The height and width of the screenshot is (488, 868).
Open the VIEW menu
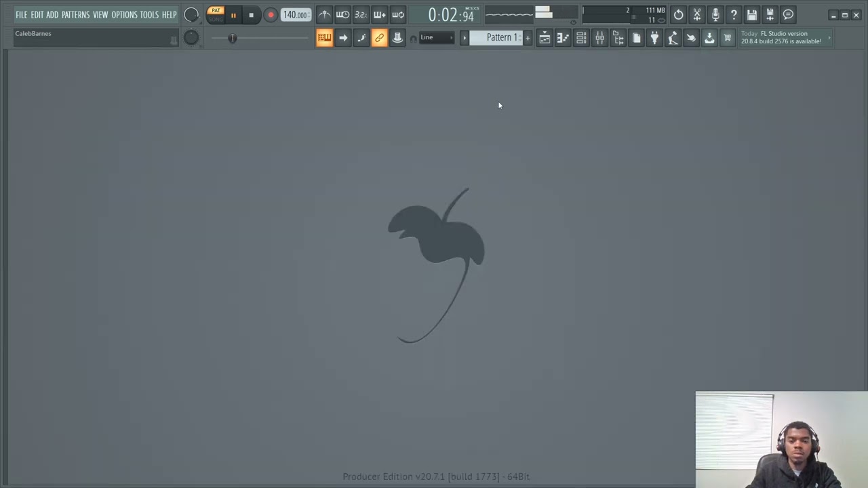coord(100,15)
